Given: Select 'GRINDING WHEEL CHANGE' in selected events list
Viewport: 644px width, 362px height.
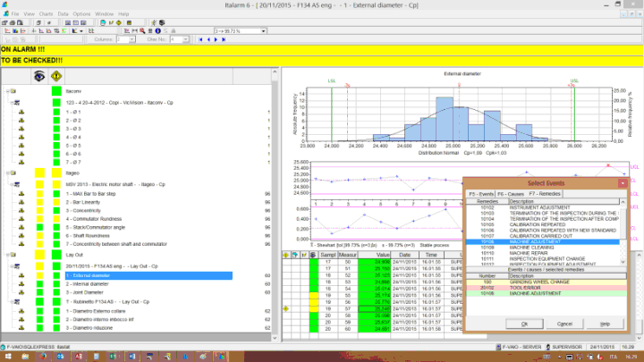Looking at the screenshot, I should (x=547, y=282).
